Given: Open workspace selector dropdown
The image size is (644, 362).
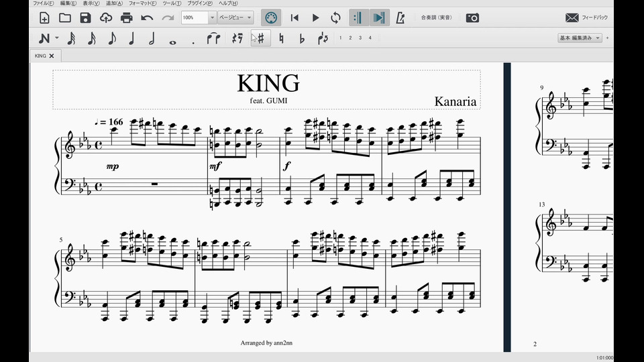Looking at the screenshot, I should tap(580, 38).
